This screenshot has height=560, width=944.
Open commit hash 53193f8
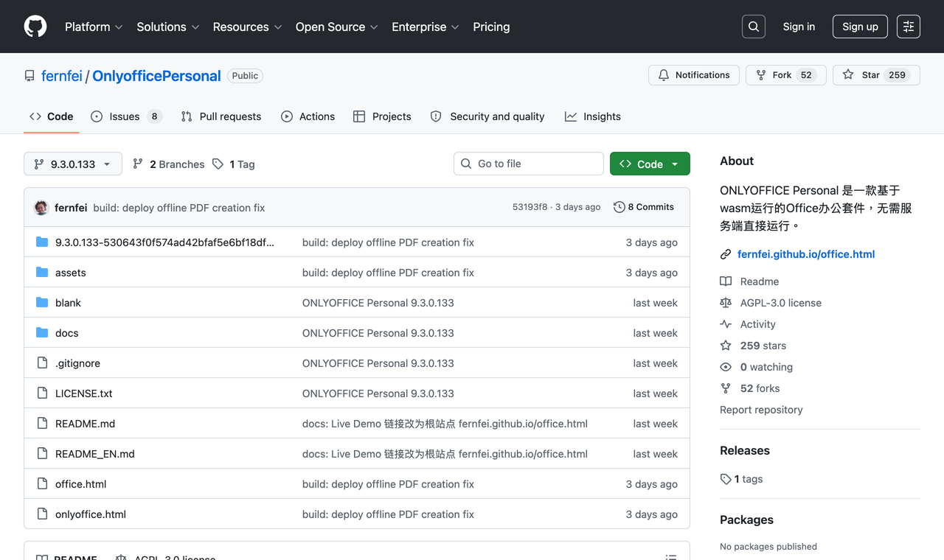point(530,207)
